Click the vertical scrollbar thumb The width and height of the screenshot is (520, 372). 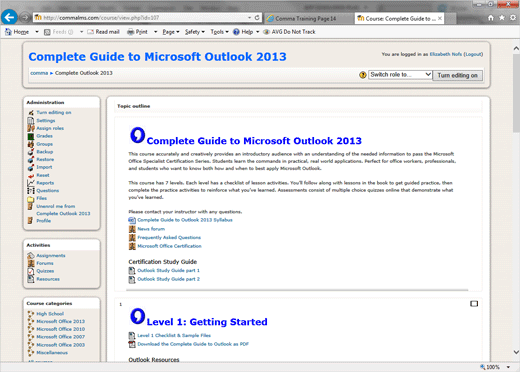(516, 93)
